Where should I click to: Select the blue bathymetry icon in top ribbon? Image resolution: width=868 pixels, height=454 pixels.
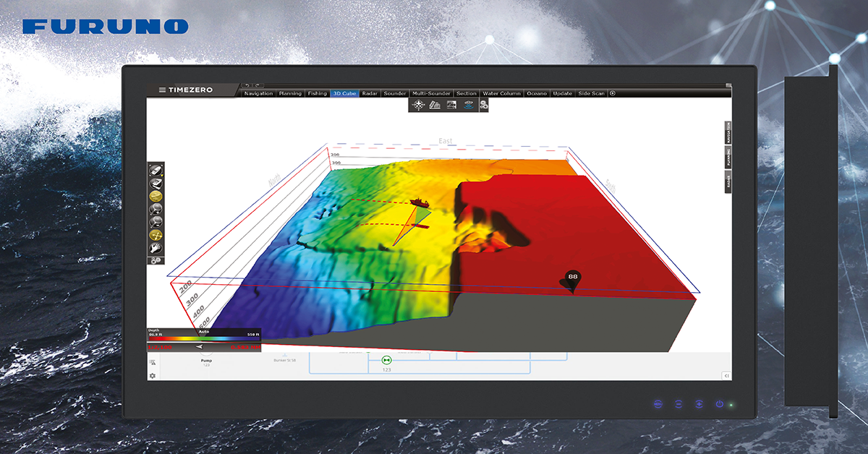click(468, 105)
